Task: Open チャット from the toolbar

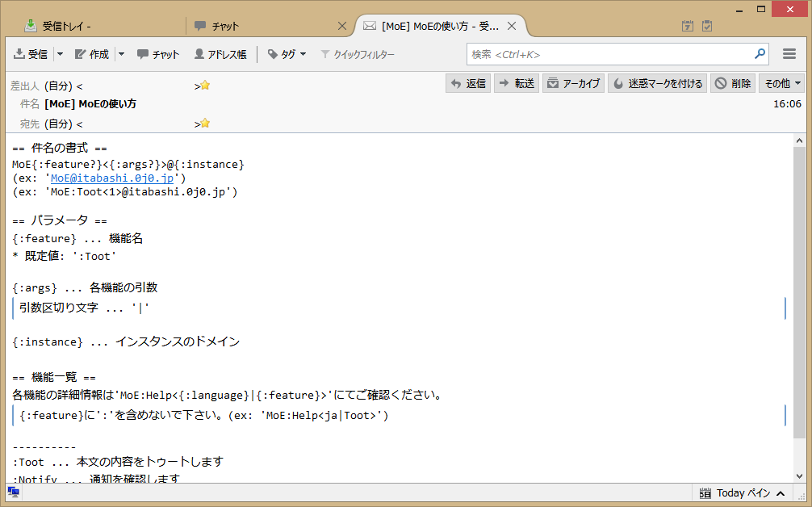Action: pos(158,54)
